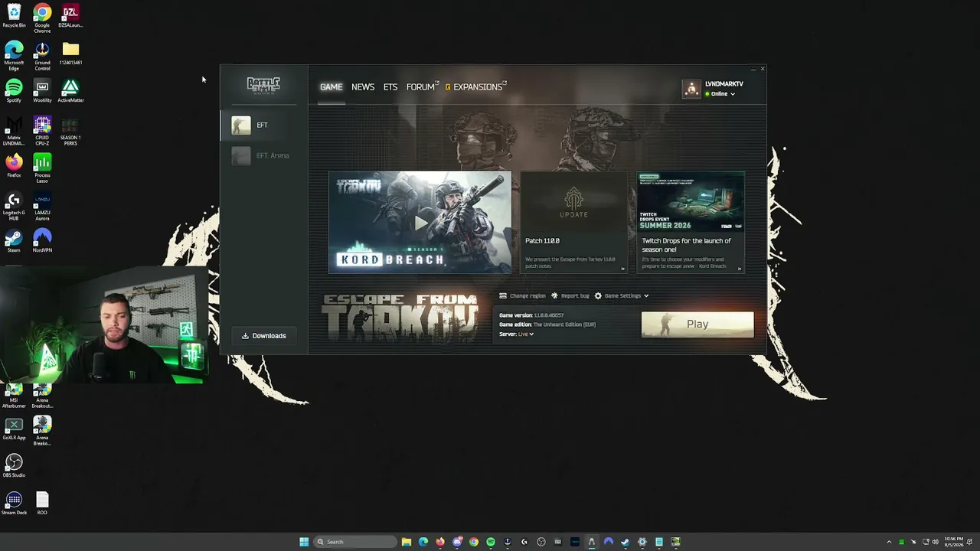The image size is (980, 551).
Task: Click Change region link
Action: [x=522, y=295]
